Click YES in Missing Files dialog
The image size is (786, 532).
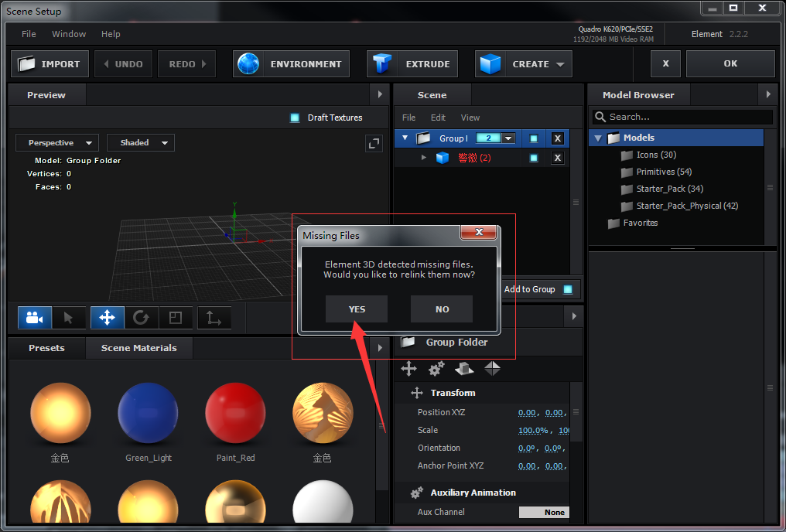pyautogui.click(x=357, y=309)
